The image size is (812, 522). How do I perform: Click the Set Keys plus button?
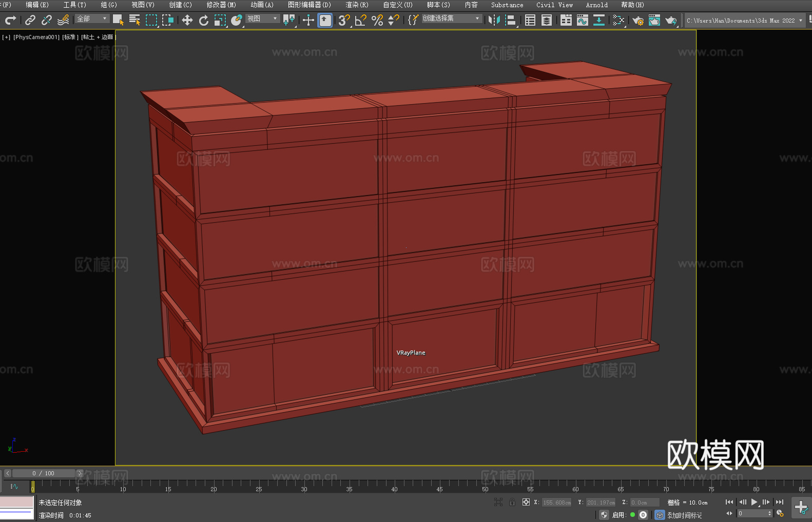[801, 508]
